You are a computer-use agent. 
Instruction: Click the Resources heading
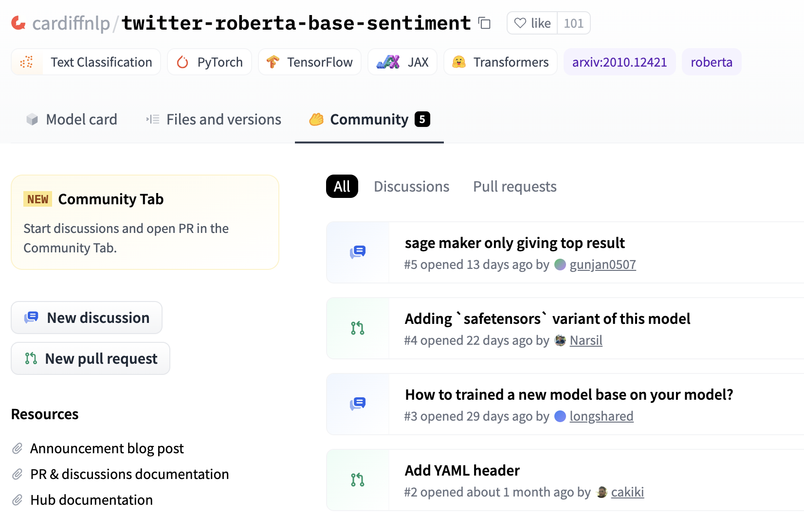click(x=45, y=414)
